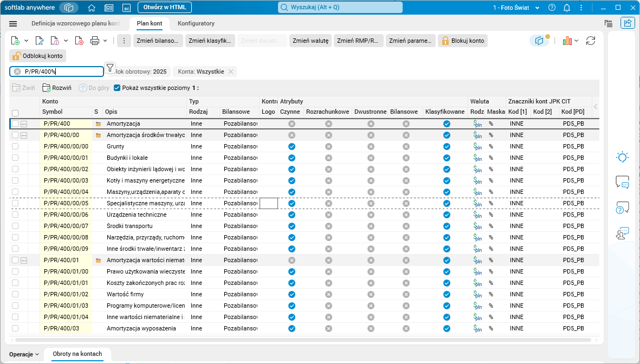This screenshot has height=364, width=640.
Task: Open the hamburger main menu
Action: (x=14, y=24)
